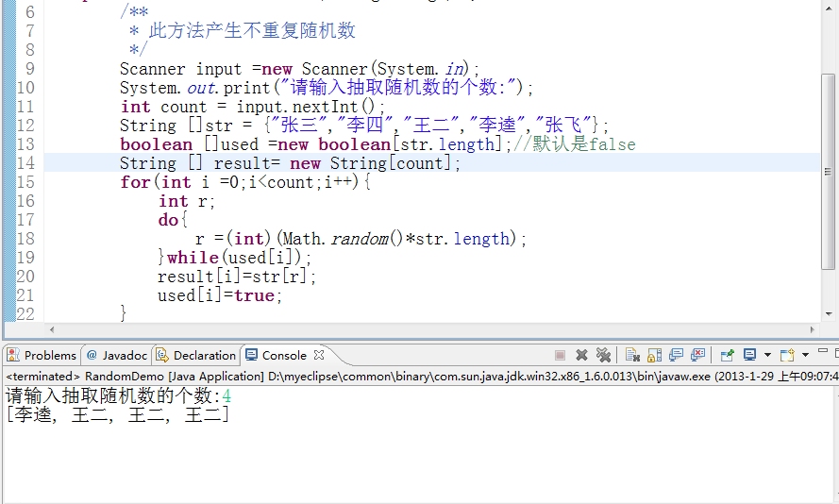Clear the Console output

pos(632,355)
